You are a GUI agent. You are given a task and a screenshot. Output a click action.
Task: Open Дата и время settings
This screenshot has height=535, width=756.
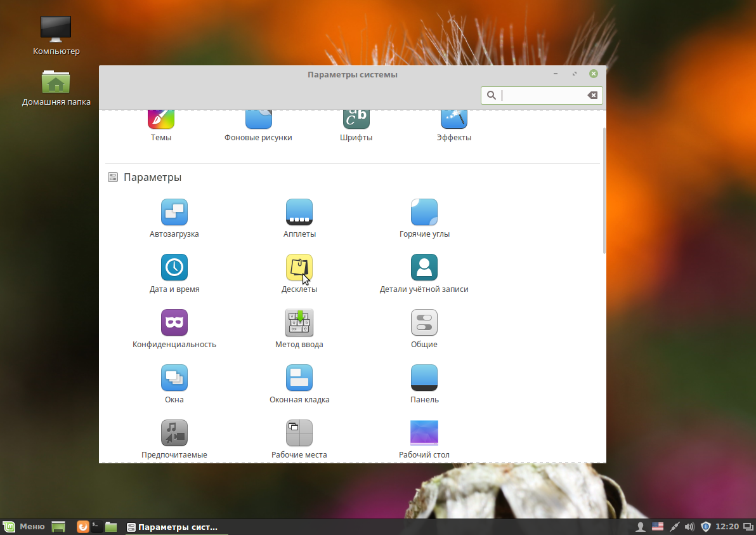coord(174,273)
